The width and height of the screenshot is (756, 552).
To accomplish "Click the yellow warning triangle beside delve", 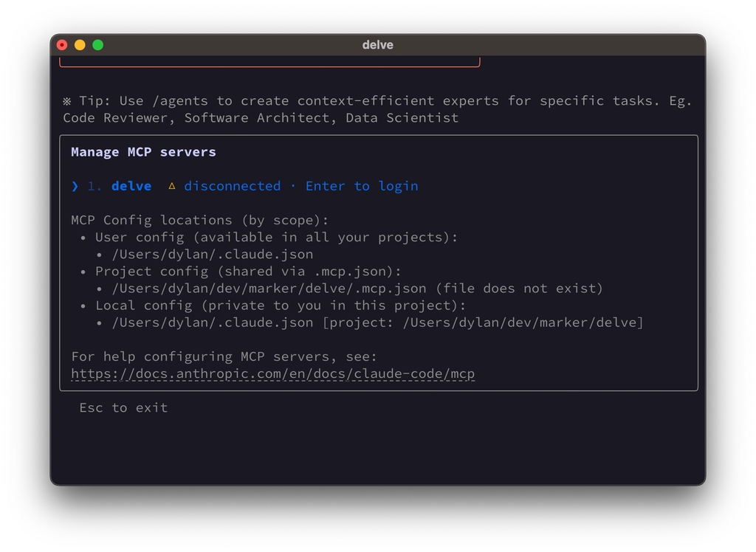I will pyautogui.click(x=171, y=186).
